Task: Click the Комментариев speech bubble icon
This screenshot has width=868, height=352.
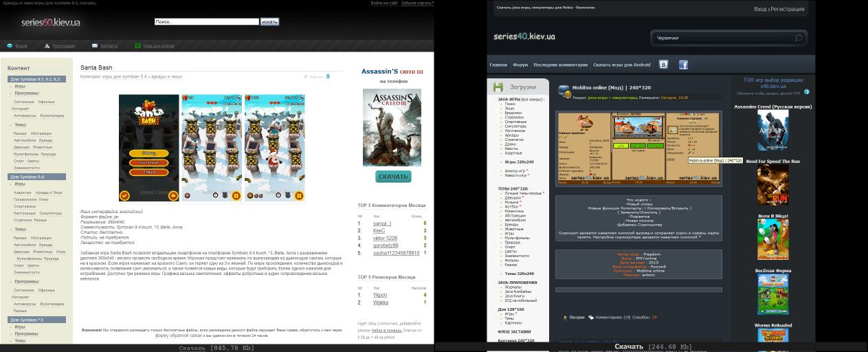Action: tap(591, 318)
